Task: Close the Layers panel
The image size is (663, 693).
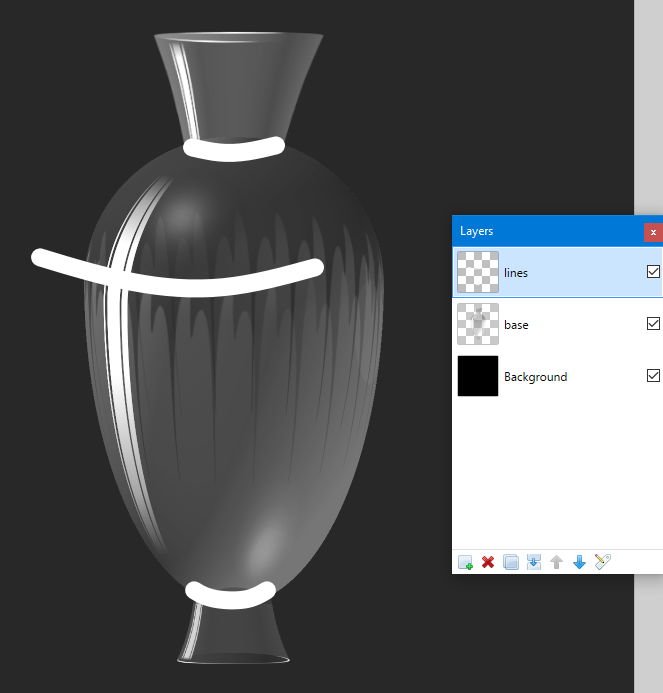Action: [x=653, y=232]
